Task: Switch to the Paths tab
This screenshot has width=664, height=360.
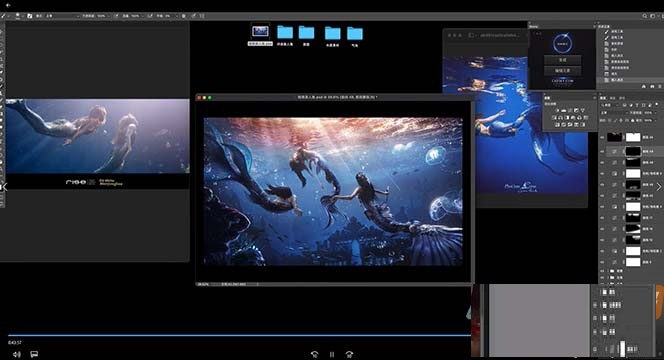Action: click(x=622, y=98)
